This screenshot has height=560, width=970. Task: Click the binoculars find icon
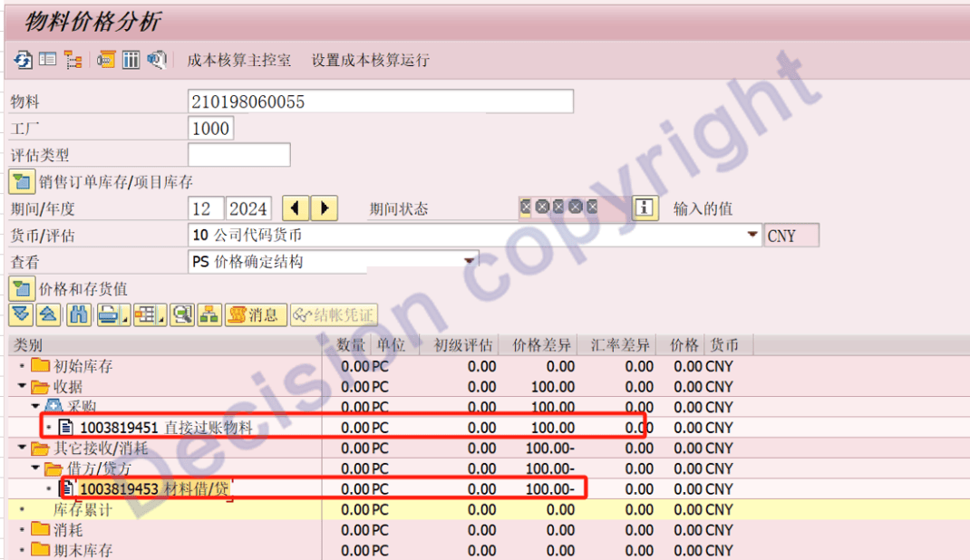79,314
